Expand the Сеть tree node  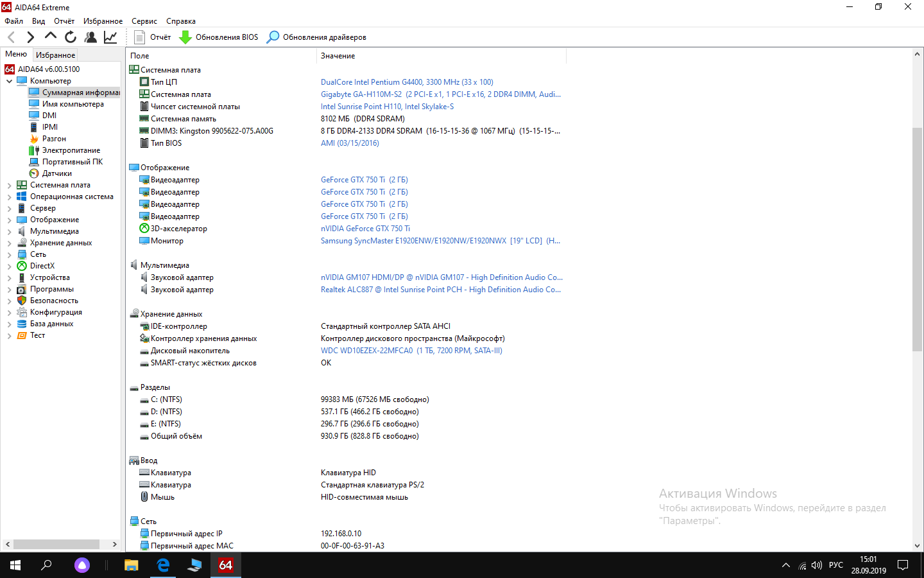click(x=10, y=254)
